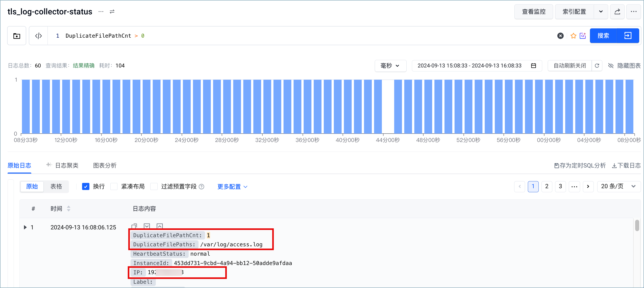The image size is (644, 288).
Task: Click the InstanceId value 453dd731...
Action: tap(233, 263)
